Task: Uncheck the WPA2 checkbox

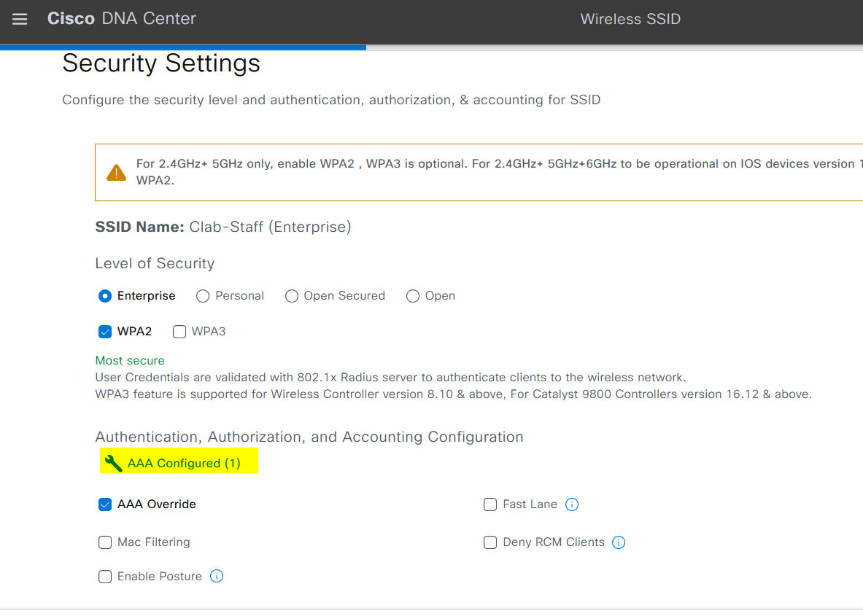Action: tap(104, 332)
